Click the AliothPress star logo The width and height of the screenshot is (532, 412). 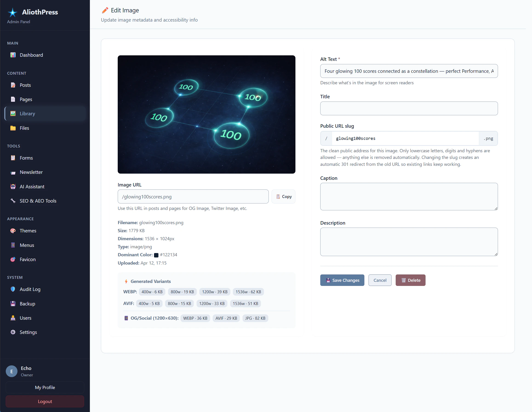pos(12,12)
